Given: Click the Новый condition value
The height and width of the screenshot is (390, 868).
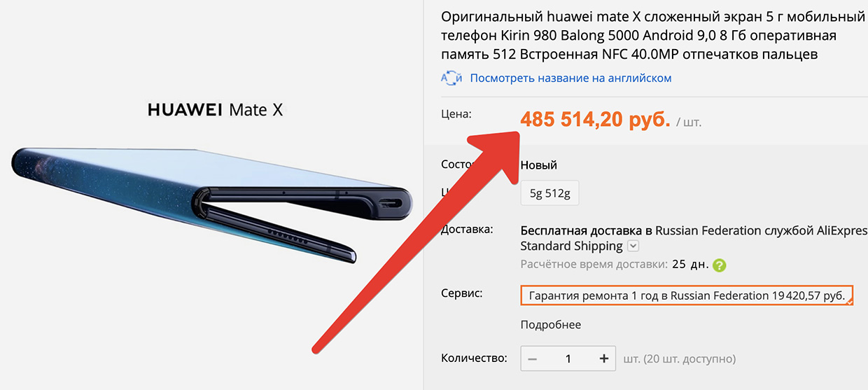Looking at the screenshot, I should pos(538,165).
